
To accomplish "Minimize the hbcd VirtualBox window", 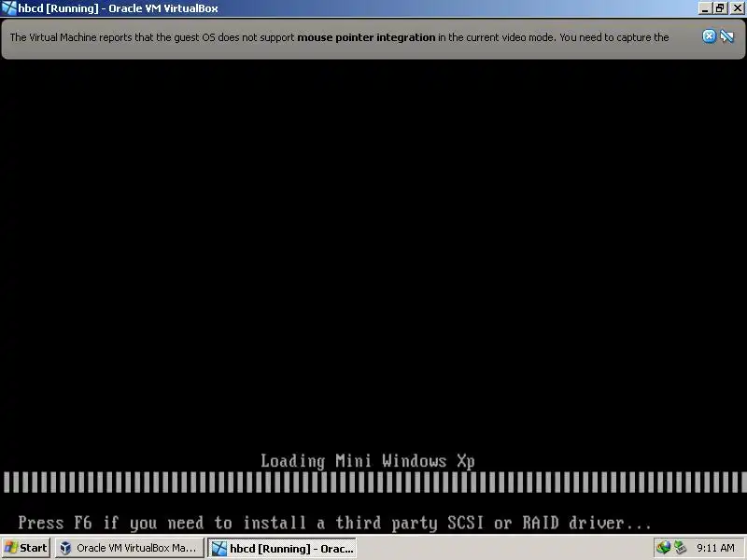I will (705, 8).
